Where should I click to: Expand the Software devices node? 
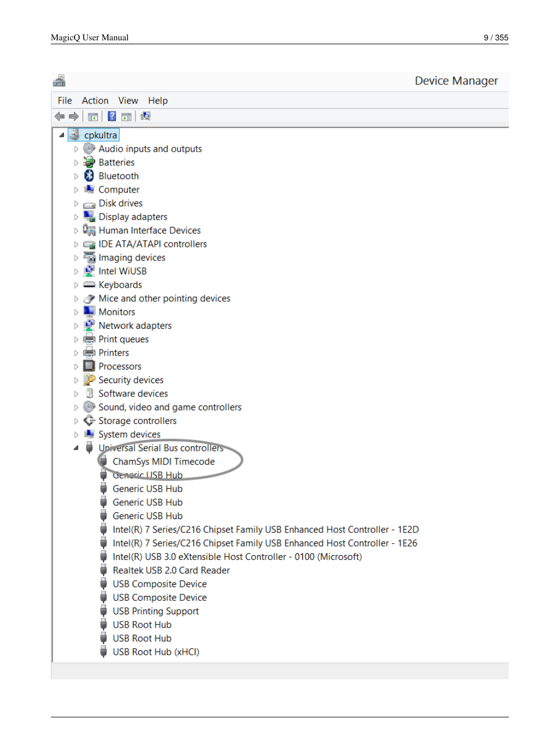[76, 394]
